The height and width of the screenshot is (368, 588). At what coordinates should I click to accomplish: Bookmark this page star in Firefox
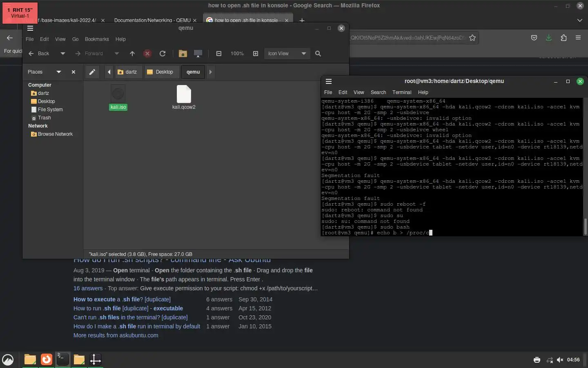click(472, 38)
